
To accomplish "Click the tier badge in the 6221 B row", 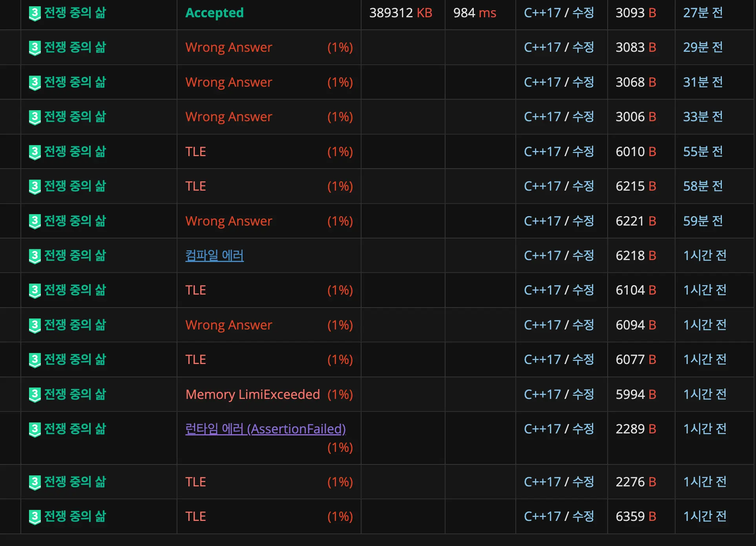I will tap(35, 222).
